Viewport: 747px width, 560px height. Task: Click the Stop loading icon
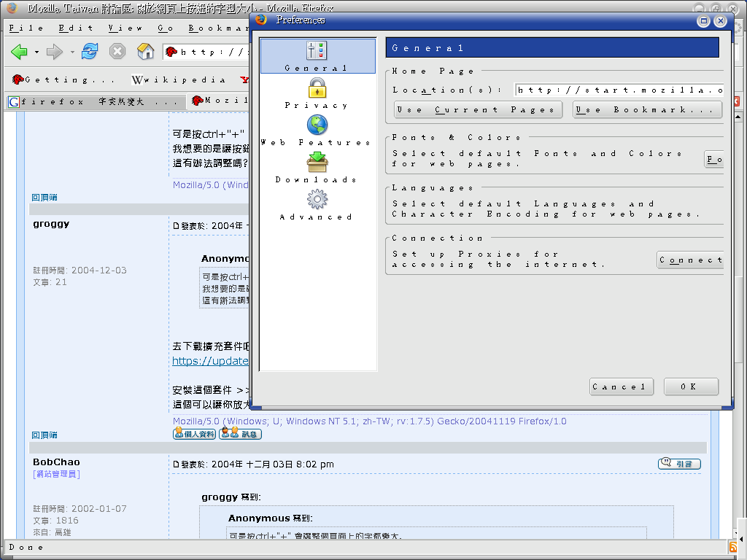click(x=117, y=52)
